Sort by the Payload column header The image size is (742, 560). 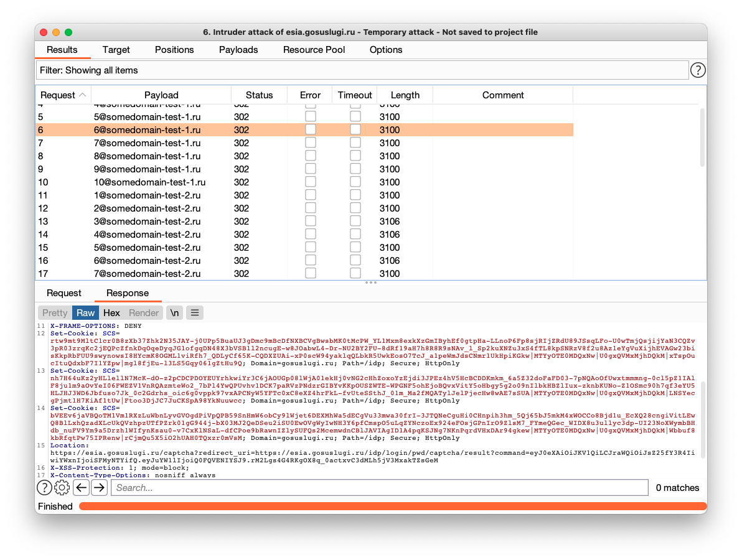click(x=161, y=95)
